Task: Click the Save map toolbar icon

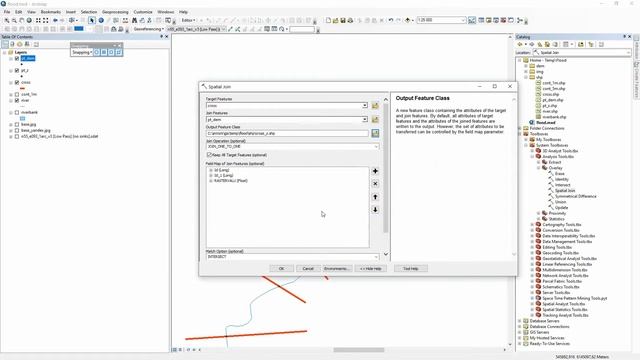Action: click(343, 20)
